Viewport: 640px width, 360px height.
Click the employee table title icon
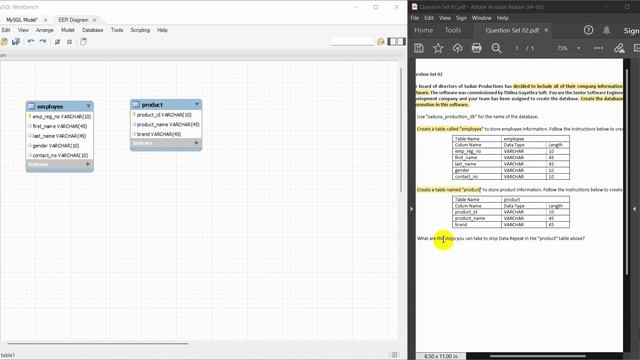(31, 106)
